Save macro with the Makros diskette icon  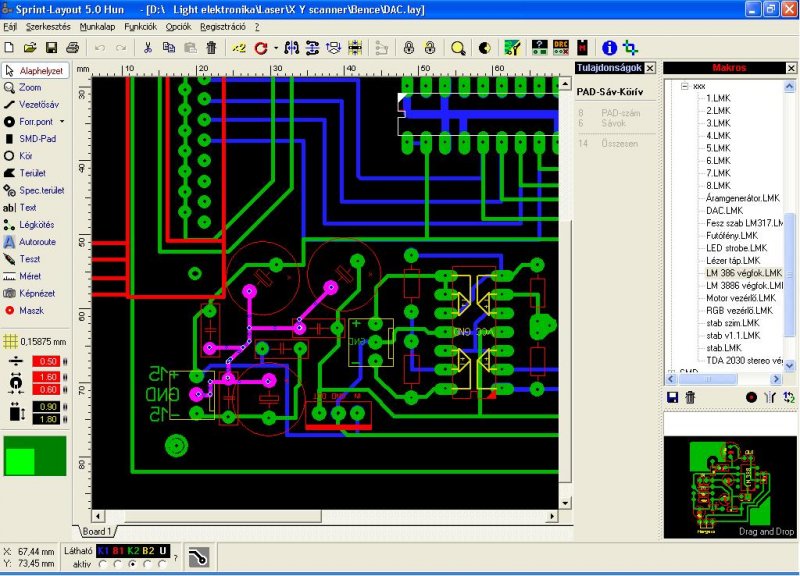(x=672, y=397)
